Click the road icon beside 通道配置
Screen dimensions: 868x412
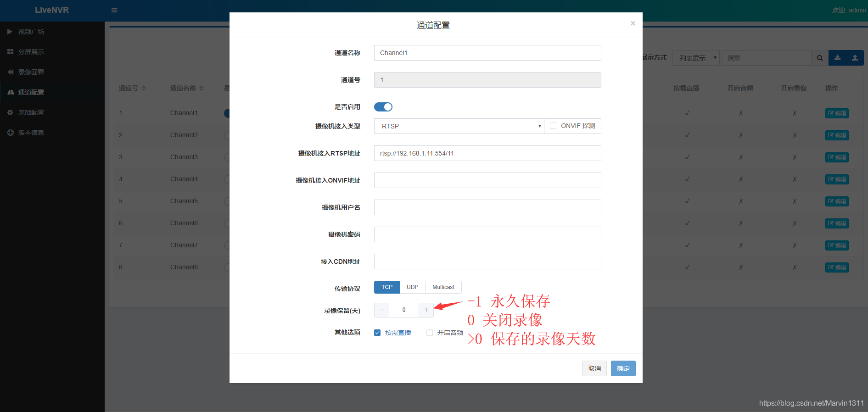[x=10, y=92]
